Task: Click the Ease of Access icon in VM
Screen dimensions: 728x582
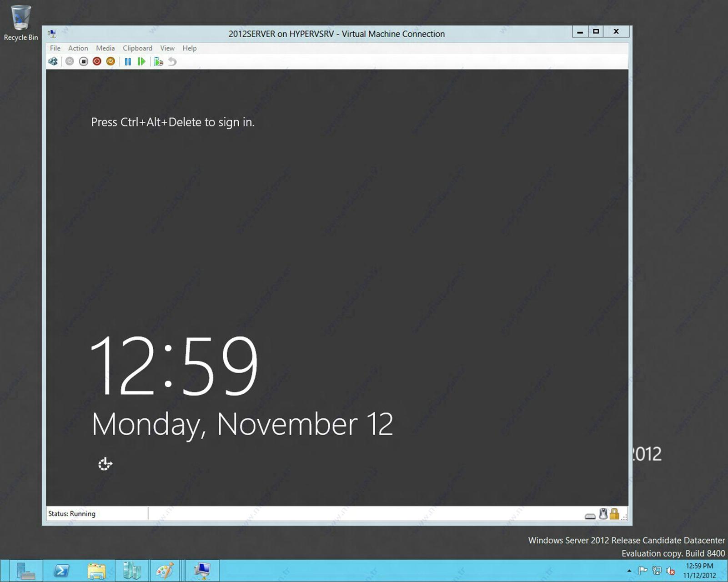Action: coord(105,464)
